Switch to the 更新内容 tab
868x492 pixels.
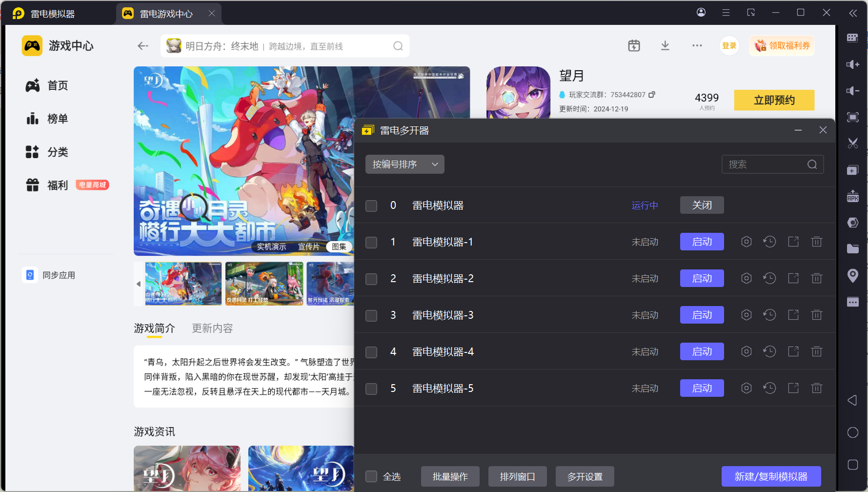[212, 328]
